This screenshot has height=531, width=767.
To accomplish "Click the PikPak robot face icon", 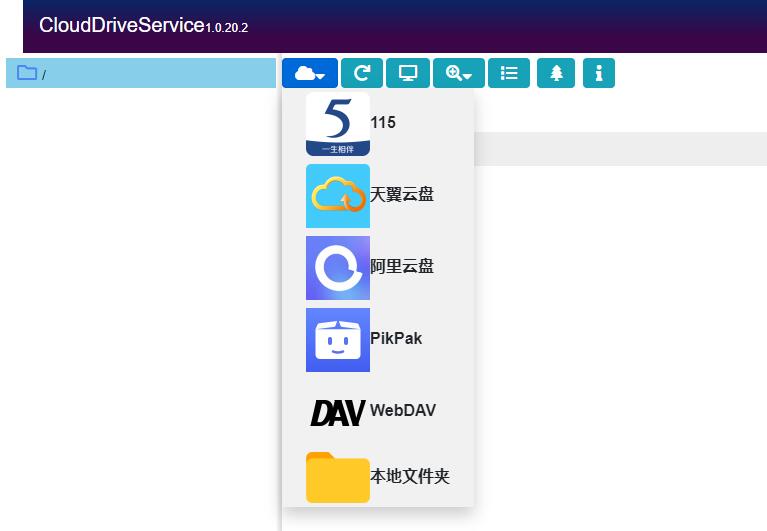I will pos(337,340).
